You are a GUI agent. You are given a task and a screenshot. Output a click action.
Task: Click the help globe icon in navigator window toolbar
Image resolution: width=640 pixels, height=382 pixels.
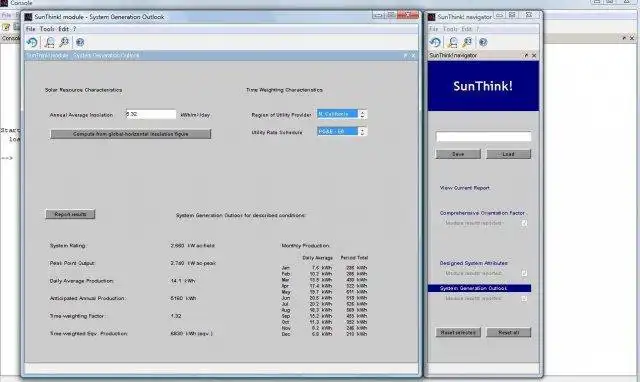tap(483, 42)
